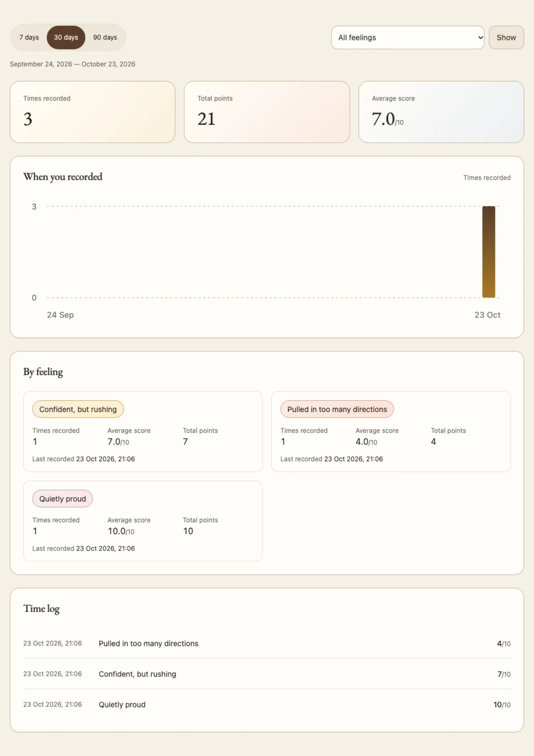This screenshot has height=756, width=534.
Task: Click the 'Pulled in too many directions' tag
Action: coord(337,409)
